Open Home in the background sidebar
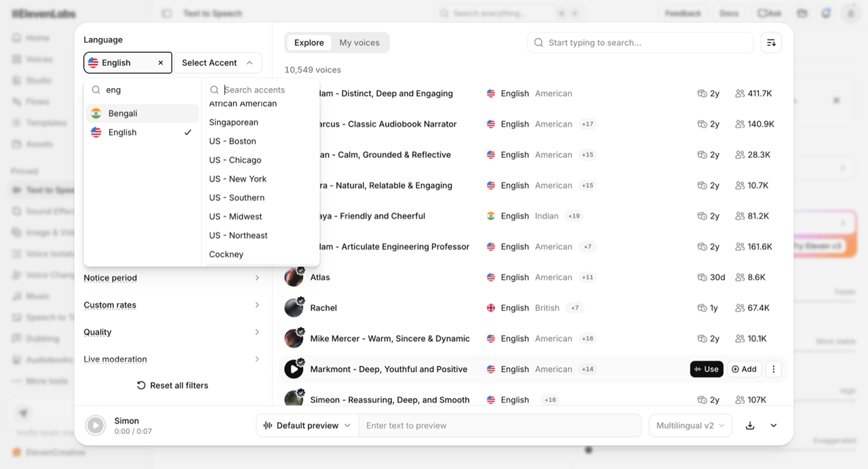Image resolution: width=868 pixels, height=469 pixels. [38, 38]
